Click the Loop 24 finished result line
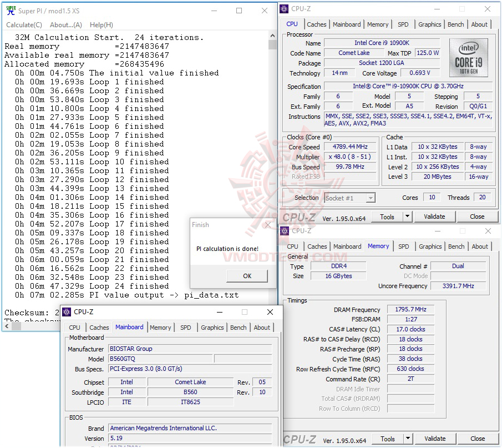The width and height of the screenshot is (502, 448). 92,286
